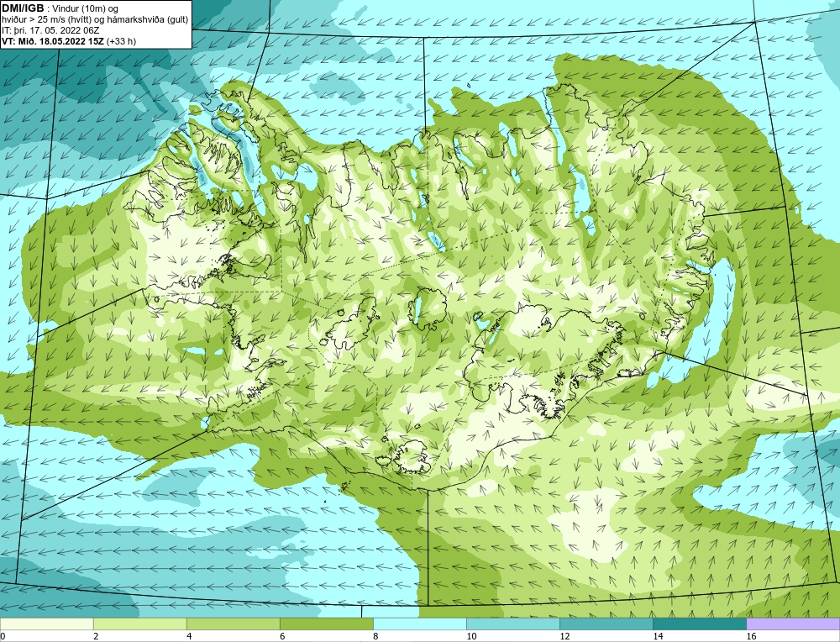
Task: Click the 12–14 m/s teal legend swatch
Action: 606,624
